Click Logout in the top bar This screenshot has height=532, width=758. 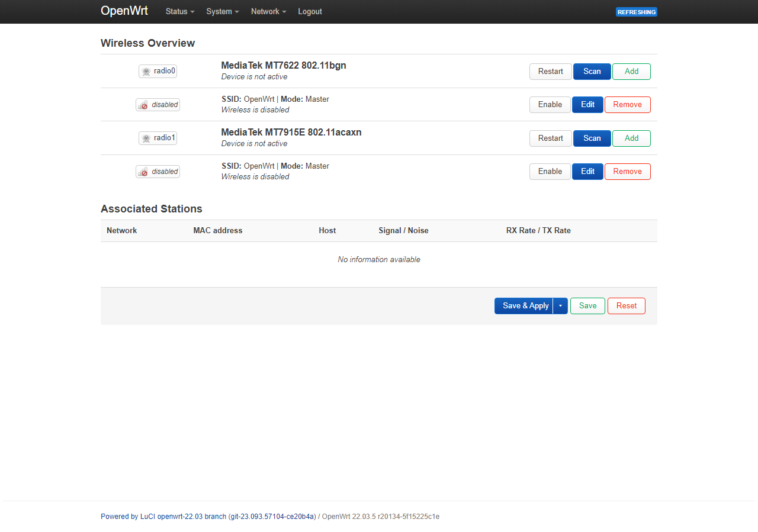[x=310, y=11]
